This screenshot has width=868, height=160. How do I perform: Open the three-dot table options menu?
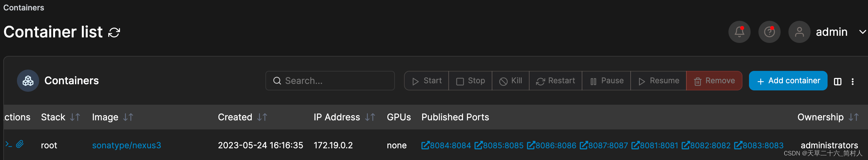click(x=852, y=82)
